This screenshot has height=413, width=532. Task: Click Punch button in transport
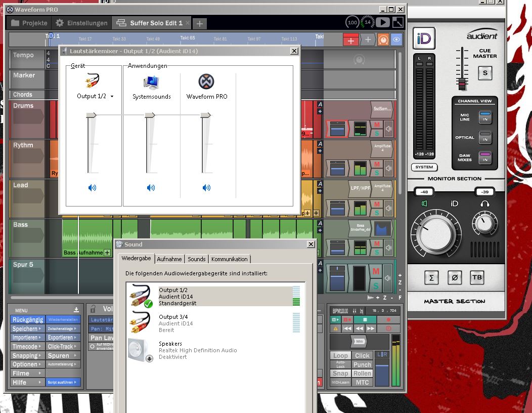click(362, 364)
